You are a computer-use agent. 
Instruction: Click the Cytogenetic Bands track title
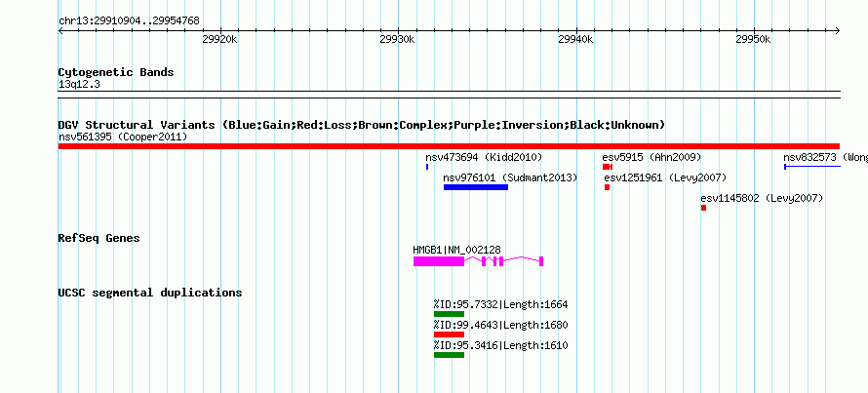point(116,72)
